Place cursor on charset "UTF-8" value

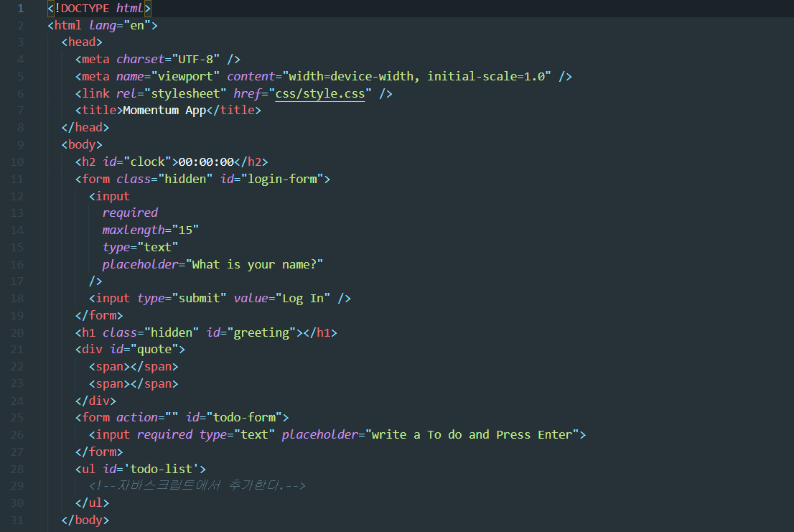click(196, 59)
